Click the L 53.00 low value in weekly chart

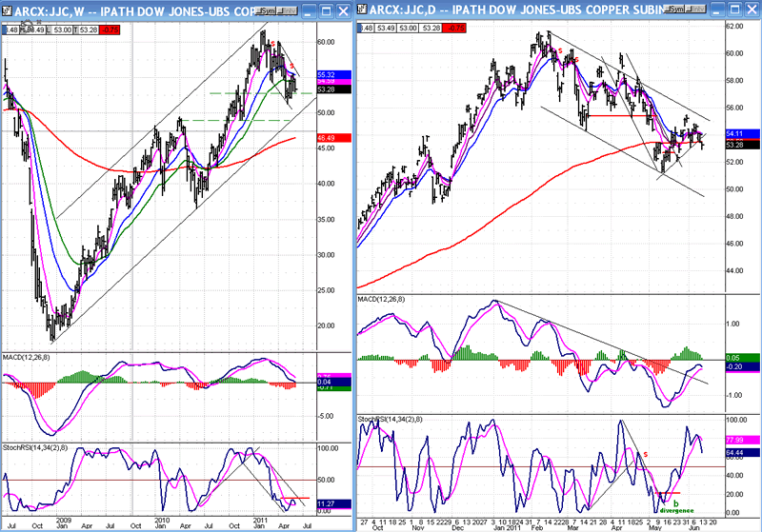59,30
